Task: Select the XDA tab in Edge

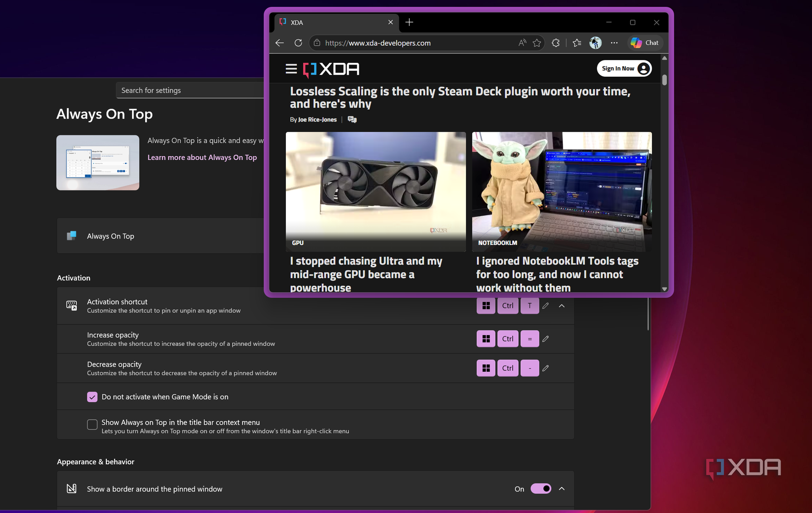Action: [337, 23]
